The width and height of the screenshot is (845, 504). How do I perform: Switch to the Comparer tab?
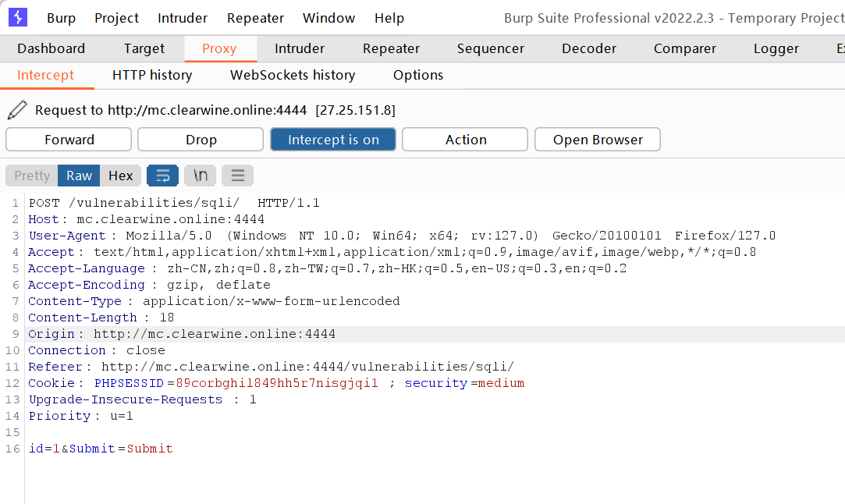[685, 48]
